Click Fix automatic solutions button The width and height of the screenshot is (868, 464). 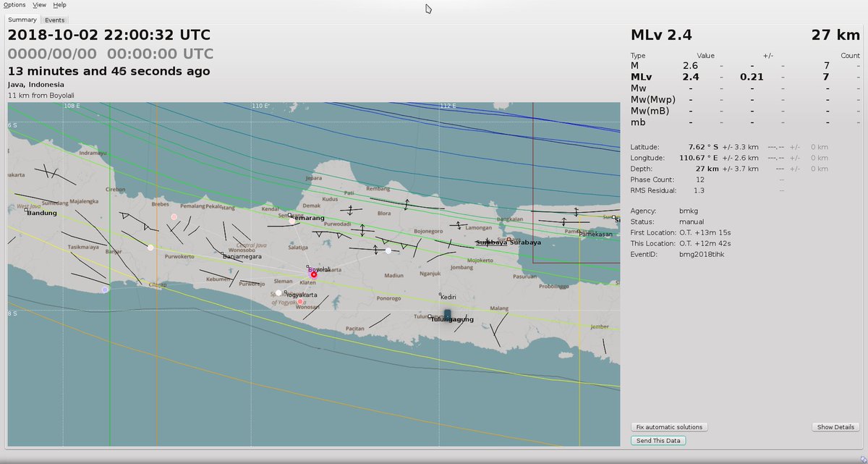669,427
